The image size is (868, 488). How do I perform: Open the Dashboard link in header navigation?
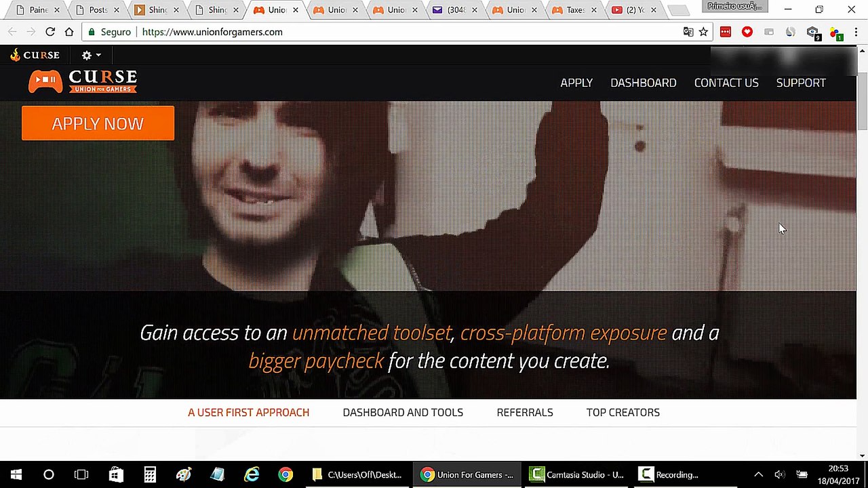click(x=644, y=83)
